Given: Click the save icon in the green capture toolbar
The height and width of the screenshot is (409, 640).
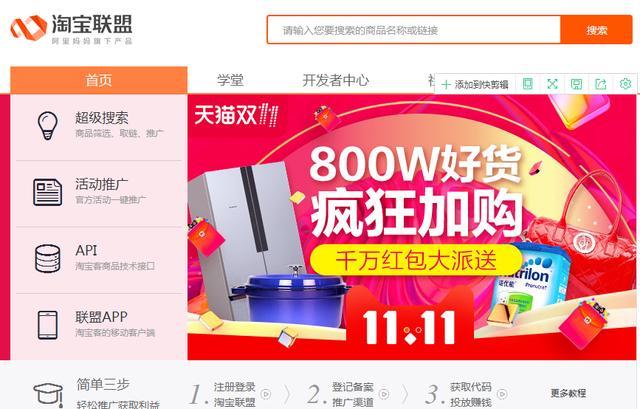Looking at the screenshot, I should tap(576, 84).
